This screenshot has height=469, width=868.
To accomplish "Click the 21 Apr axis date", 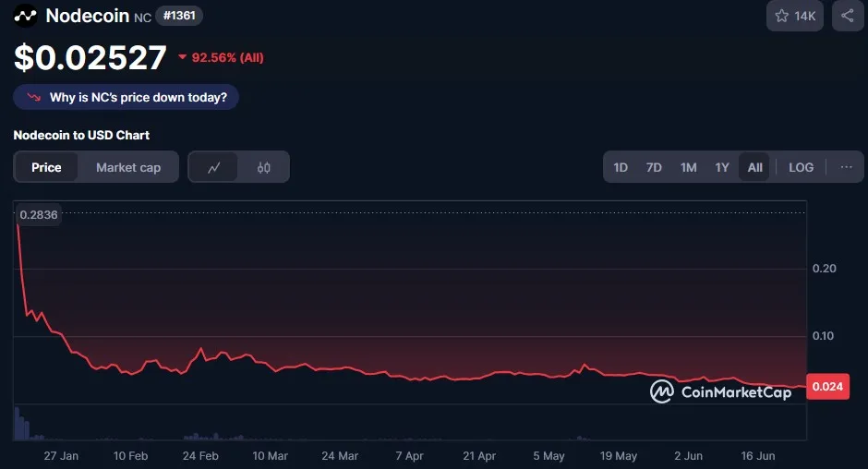I will coord(479,456).
